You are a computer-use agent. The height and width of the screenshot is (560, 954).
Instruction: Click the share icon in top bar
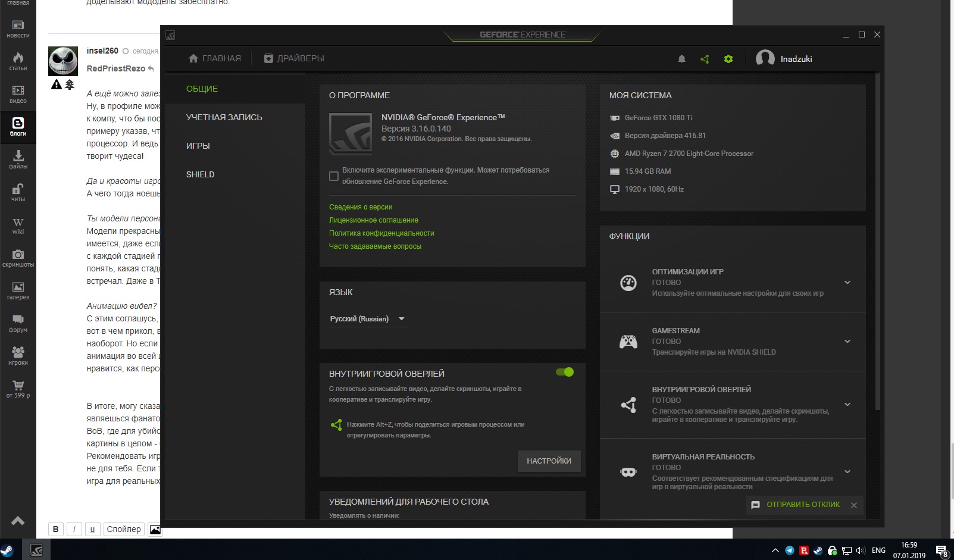pos(705,59)
